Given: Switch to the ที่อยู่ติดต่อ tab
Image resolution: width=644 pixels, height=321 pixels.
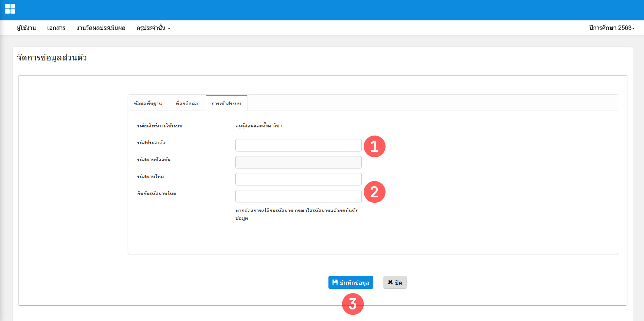Looking at the screenshot, I should [186, 103].
